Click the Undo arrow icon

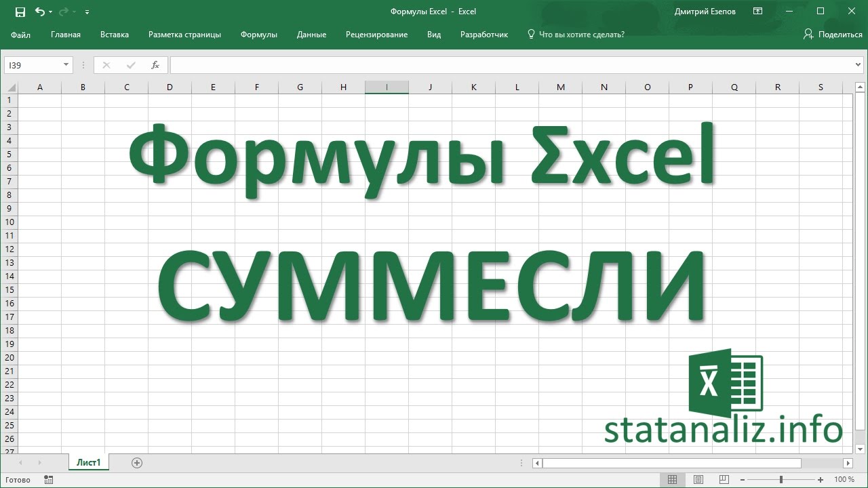pyautogui.click(x=39, y=12)
